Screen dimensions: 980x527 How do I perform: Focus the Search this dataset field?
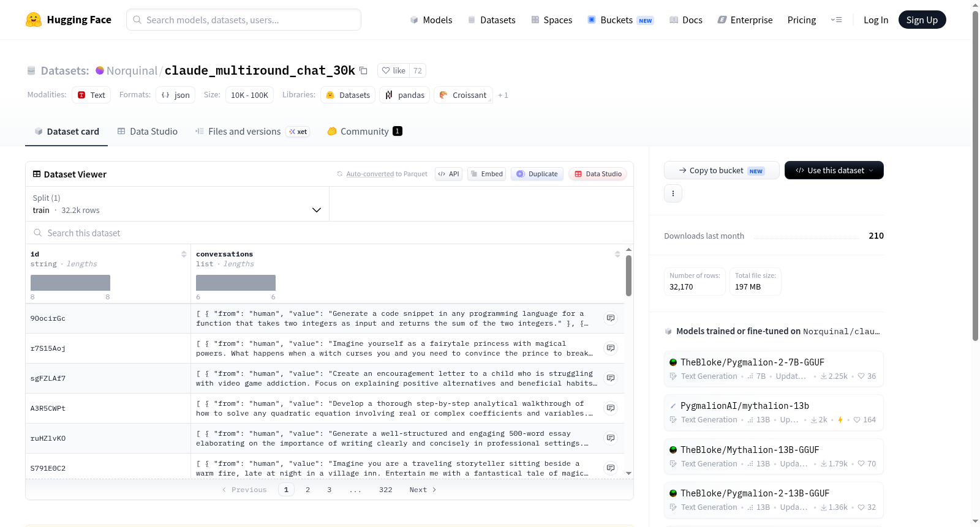(330, 233)
